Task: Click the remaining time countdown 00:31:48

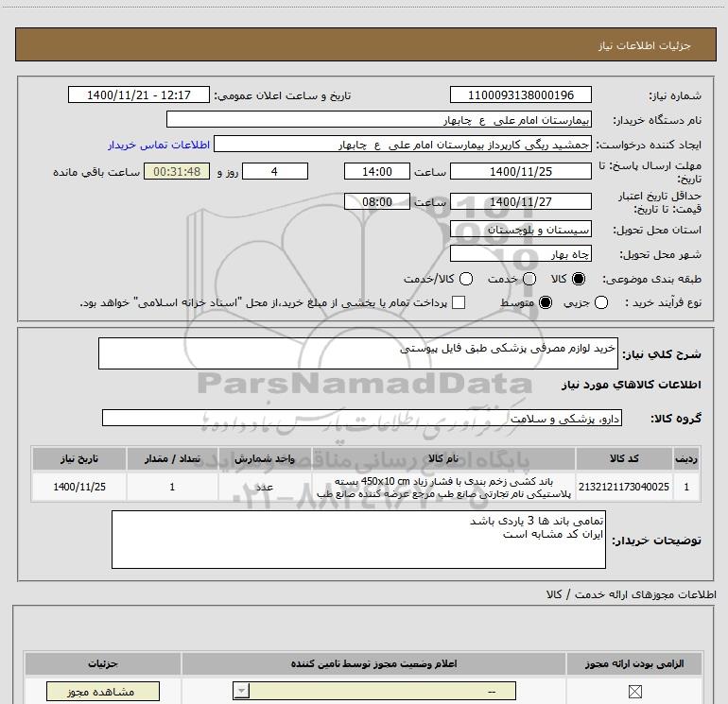Action: click(177, 171)
